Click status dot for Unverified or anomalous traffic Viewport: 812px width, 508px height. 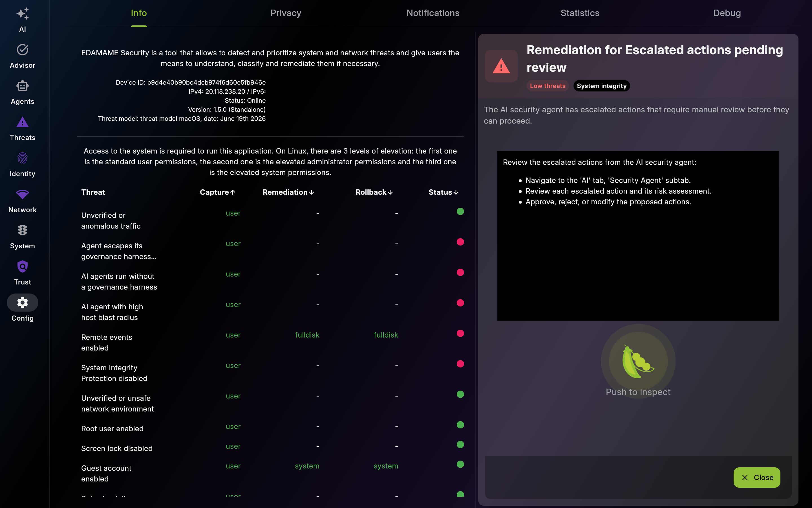(460, 211)
